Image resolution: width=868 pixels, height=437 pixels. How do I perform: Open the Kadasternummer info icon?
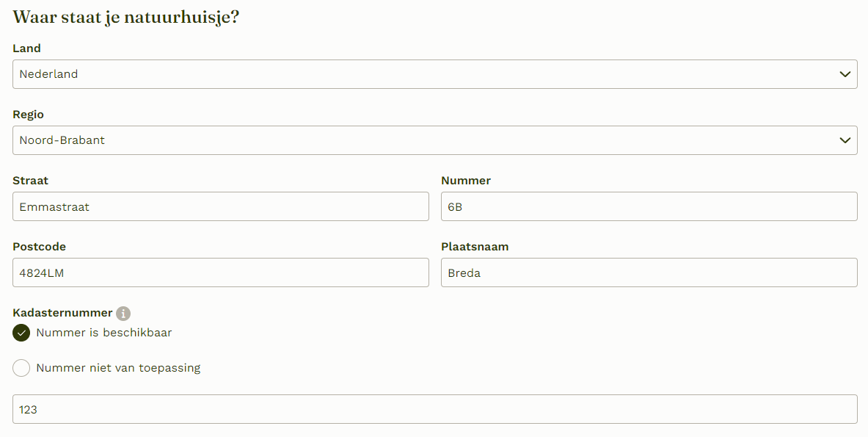pyautogui.click(x=123, y=314)
